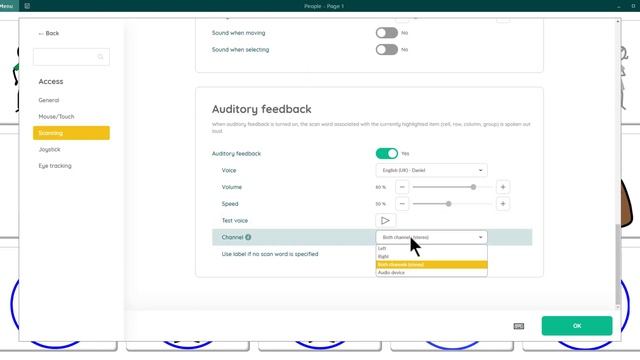Click the Speed slider handle
This screenshot has width=640, height=360.
(x=448, y=204)
